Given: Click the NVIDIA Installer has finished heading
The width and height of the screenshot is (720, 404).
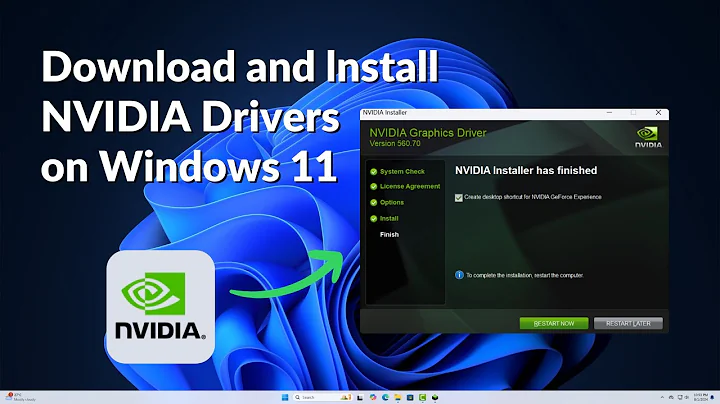Looking at the screenshot, I should (526, 170).
